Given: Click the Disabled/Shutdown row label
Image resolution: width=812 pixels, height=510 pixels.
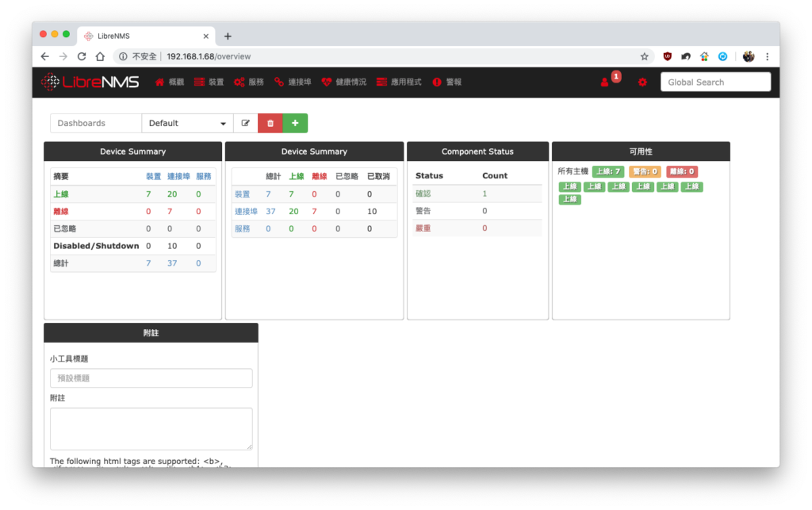Looking at the screenshot, I should pos(96,246).
